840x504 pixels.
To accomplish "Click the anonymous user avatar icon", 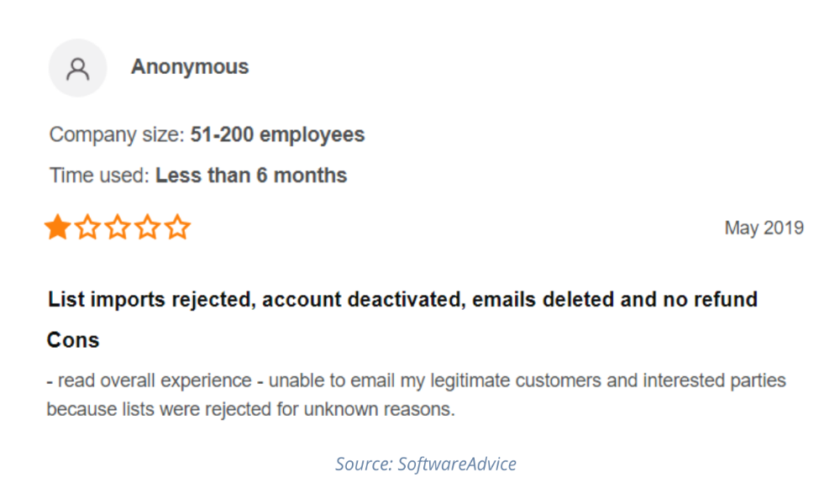I will click(78, 68).
